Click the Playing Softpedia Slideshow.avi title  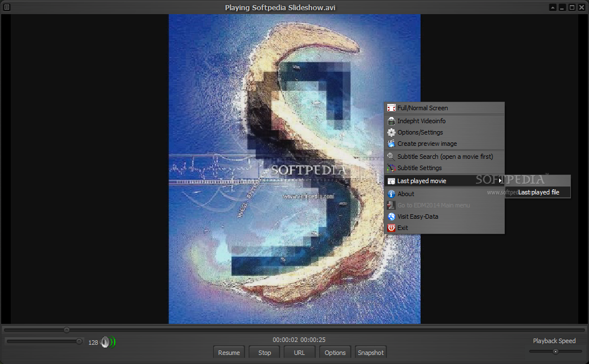280,7
